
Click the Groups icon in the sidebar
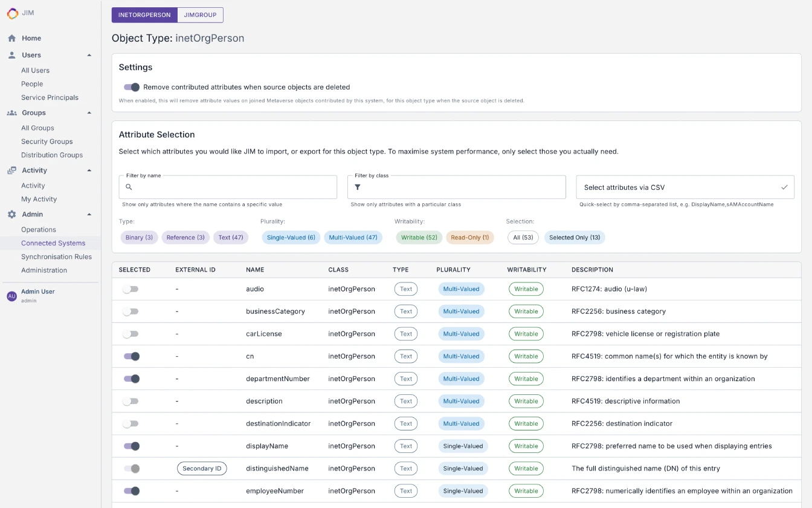(11, 112)
